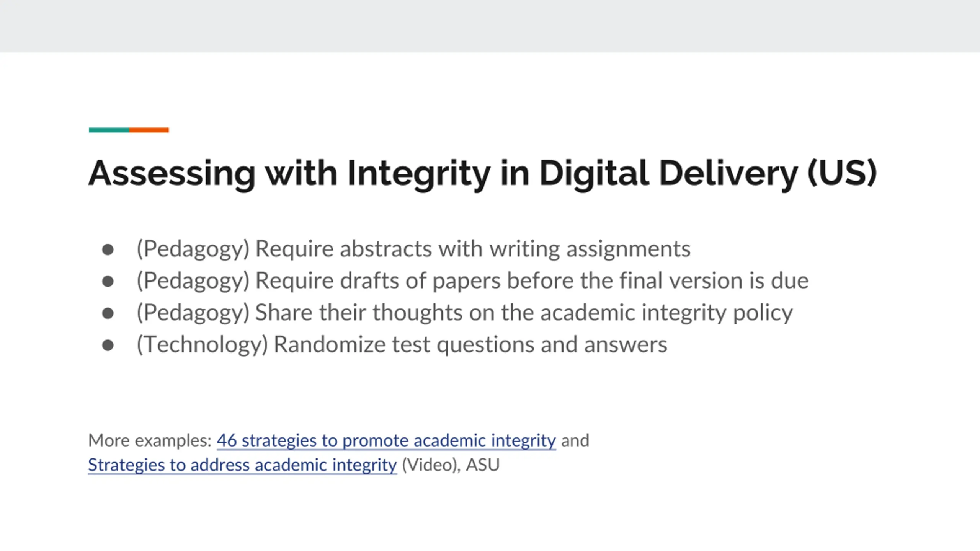Click the bullet dot before "Share their thoughts"
The width and height of the screenshot is (980, 551).
pyautogui.click(x=108, y=313)
